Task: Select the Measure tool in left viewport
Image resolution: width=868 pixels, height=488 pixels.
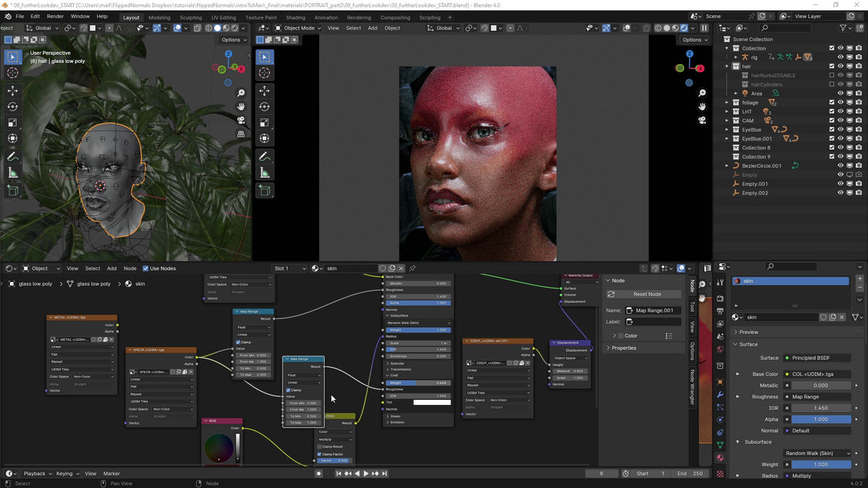Action: point(12,172)
